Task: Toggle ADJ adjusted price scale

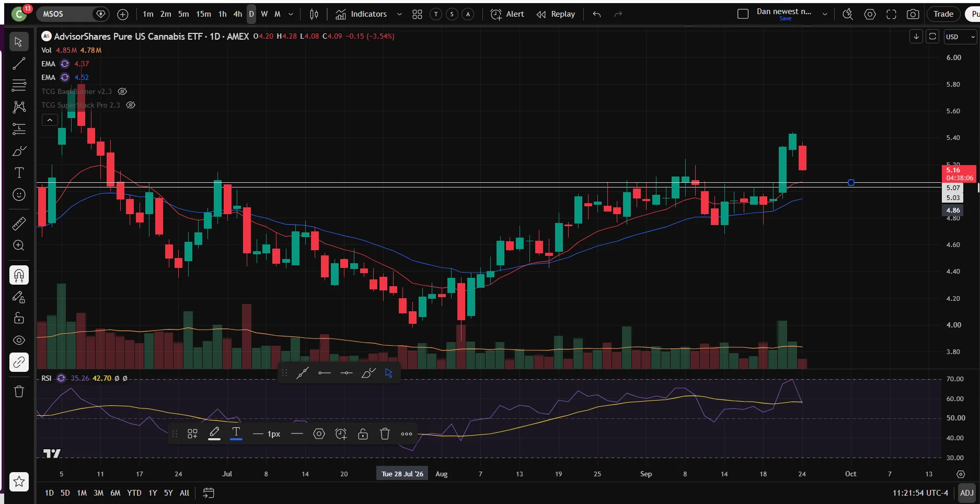Action: [967, 493]
